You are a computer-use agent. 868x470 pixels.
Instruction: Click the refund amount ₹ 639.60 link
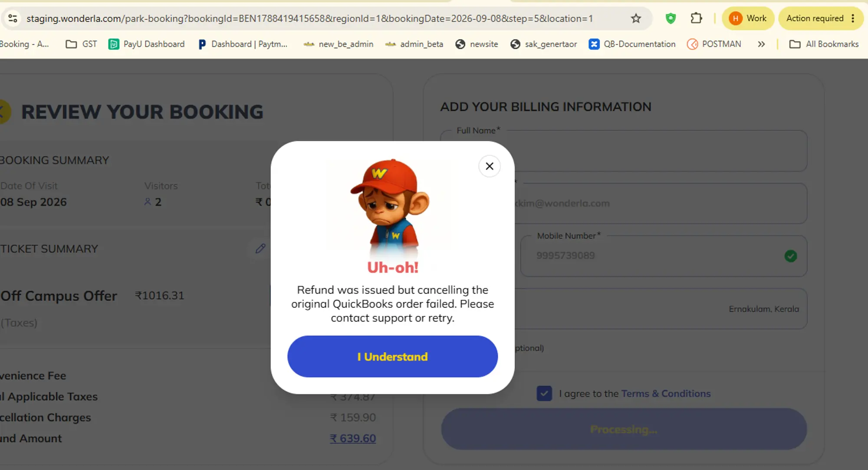pyautogui.click(x=353, y=438)
